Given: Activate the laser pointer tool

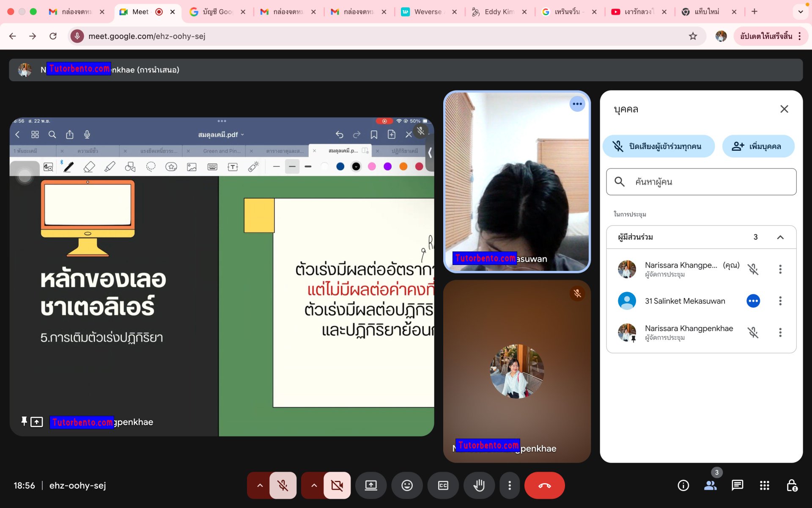Looking at the screenshot, I should (x=253, y=167).
